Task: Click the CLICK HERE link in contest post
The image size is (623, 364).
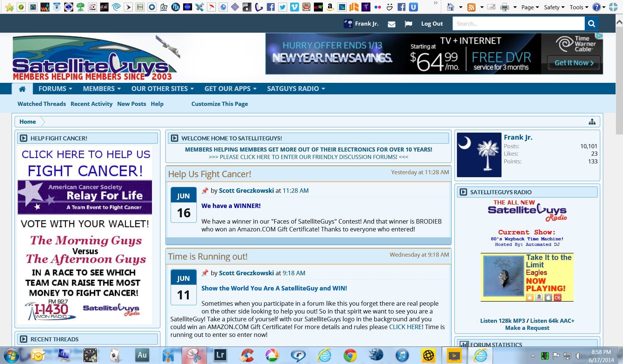Action: (x=405, y=327)
